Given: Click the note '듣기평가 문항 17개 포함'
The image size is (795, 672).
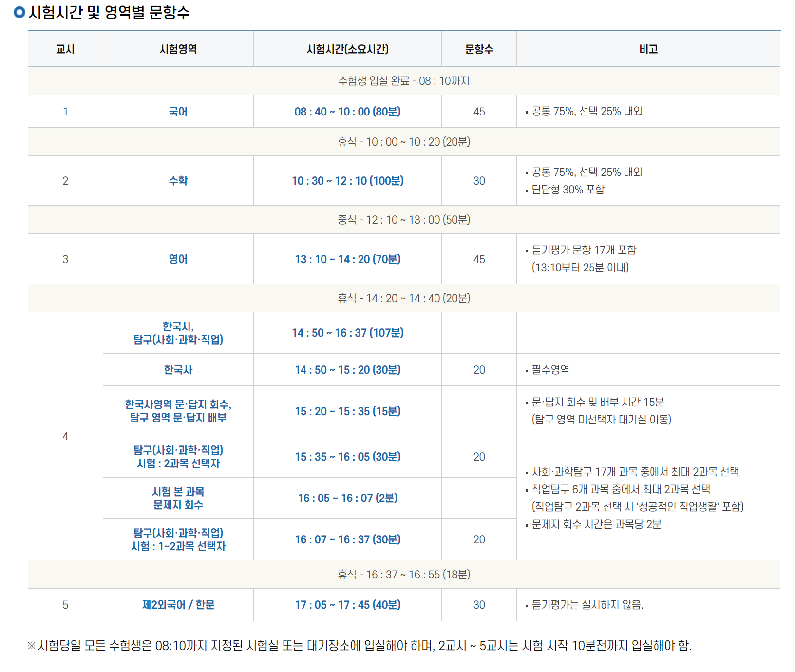Looking at the screenshot, I should tap(584, 250).
